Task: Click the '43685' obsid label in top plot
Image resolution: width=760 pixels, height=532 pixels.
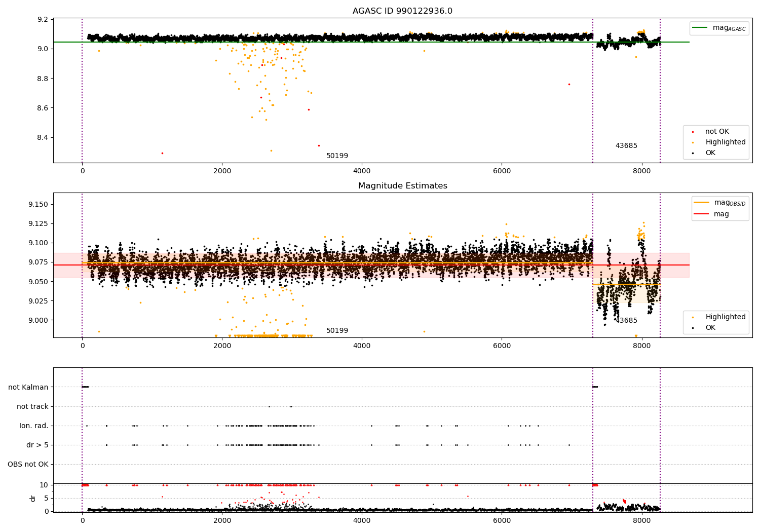Action: click(x=626, y=146)
